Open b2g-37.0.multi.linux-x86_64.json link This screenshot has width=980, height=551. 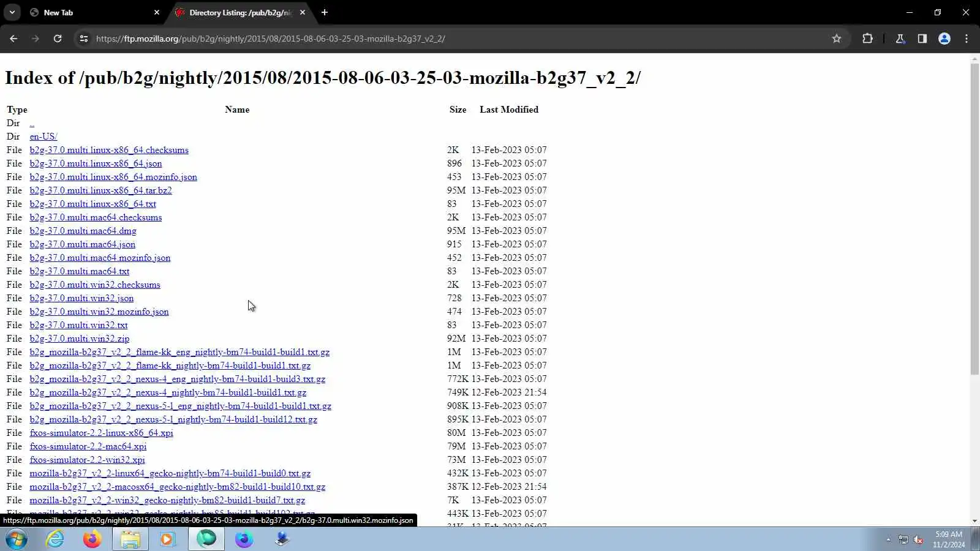[x=96, y=163]
